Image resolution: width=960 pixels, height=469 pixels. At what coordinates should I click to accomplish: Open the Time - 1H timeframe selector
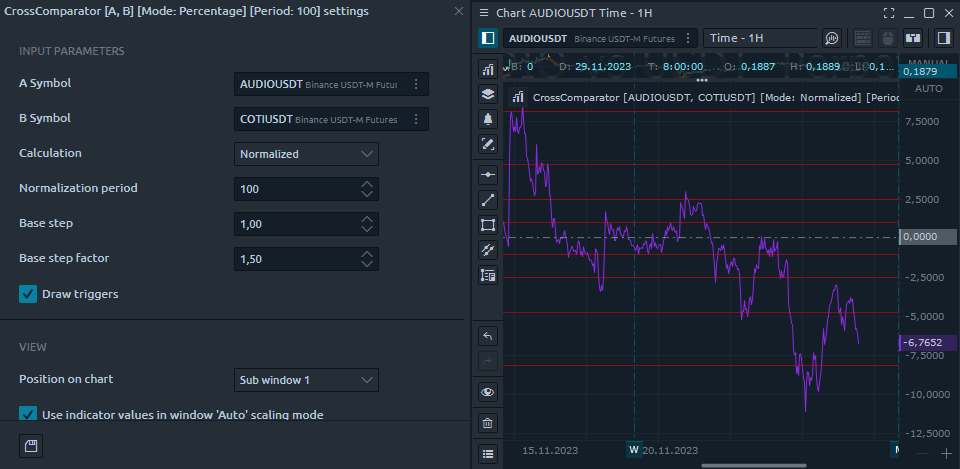pos(761,38)
